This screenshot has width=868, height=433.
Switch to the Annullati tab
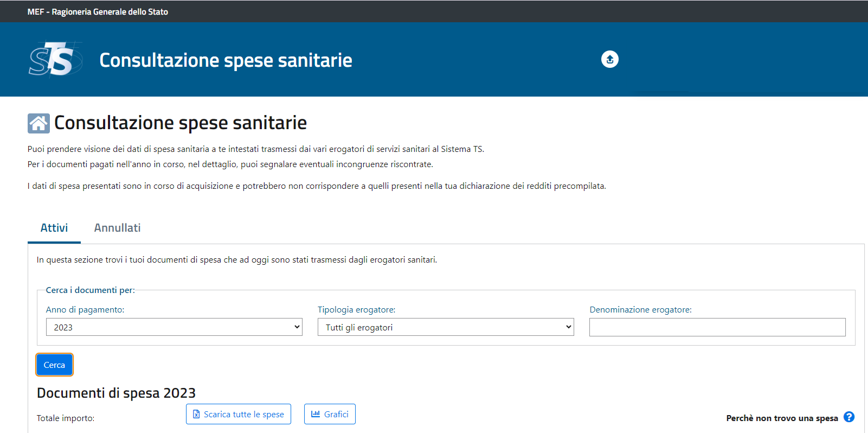point(118,228)
